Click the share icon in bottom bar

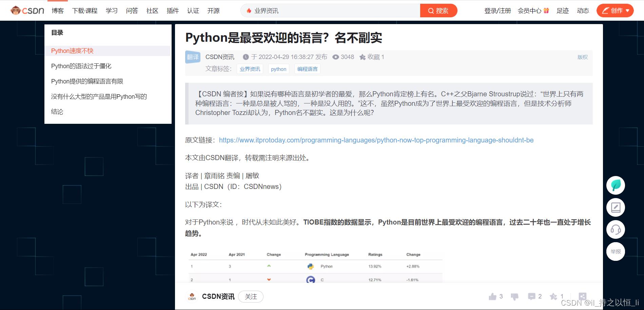click(582, 296)
